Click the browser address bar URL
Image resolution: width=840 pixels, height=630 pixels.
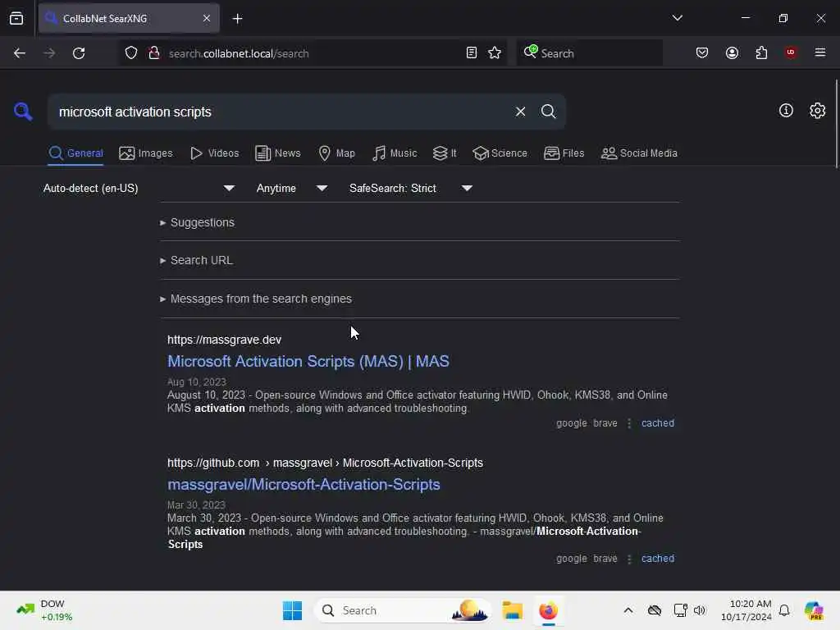(x=239, y=53)
